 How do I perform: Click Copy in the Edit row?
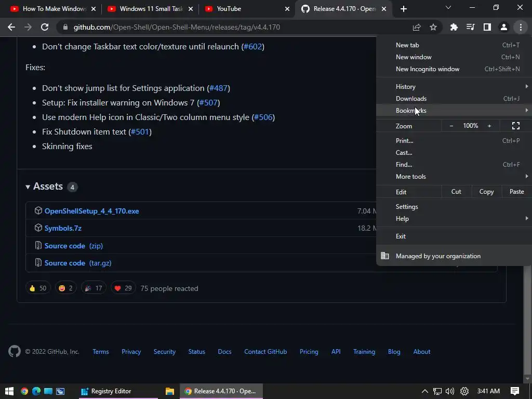[x=486, y=192]
